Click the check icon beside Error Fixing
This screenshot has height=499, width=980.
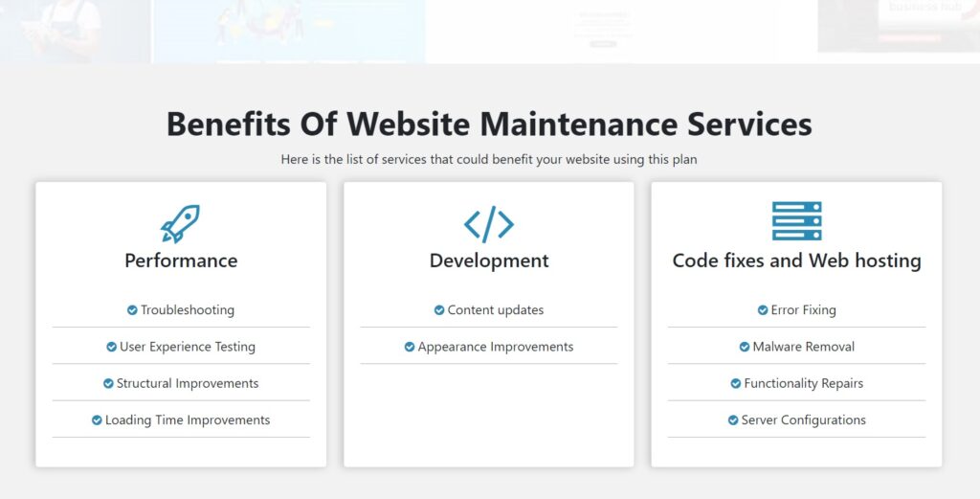coord(763,310)
